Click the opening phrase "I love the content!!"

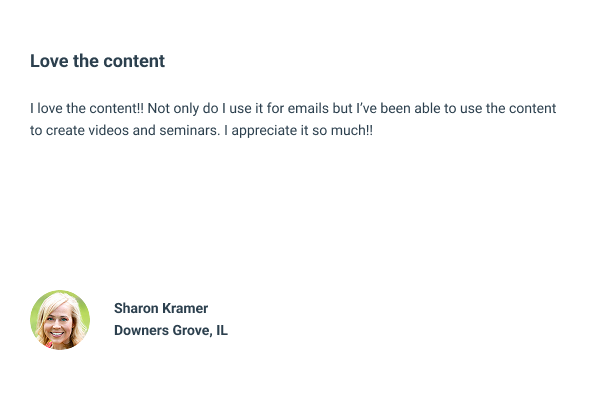click(x=86, y=109)
